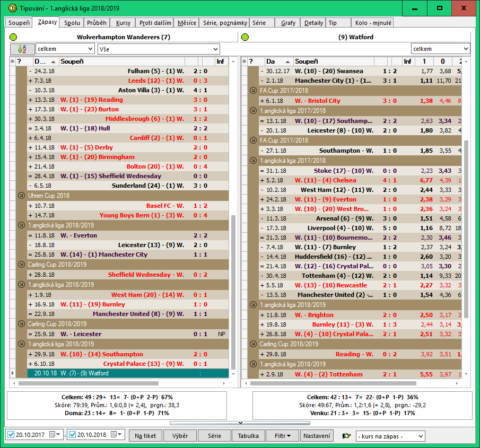This screenshot has height=448, width=480.
Task: Uncheck the 20.10.2017 start date checkbox
Action: click(11, 435)
